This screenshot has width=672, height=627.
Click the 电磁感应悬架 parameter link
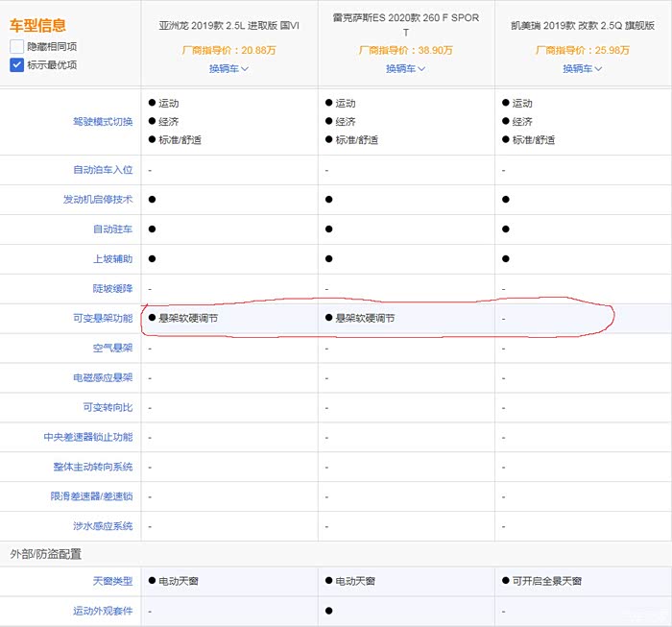102,378
